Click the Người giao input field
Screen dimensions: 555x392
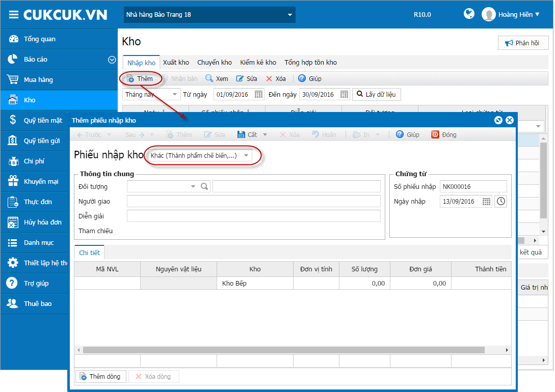[x=253, y=202]
